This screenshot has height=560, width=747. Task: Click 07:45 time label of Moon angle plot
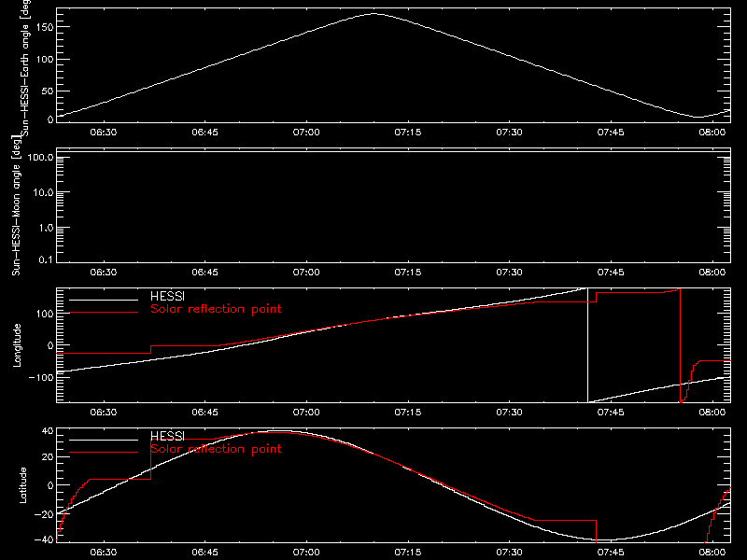(611, 272)
